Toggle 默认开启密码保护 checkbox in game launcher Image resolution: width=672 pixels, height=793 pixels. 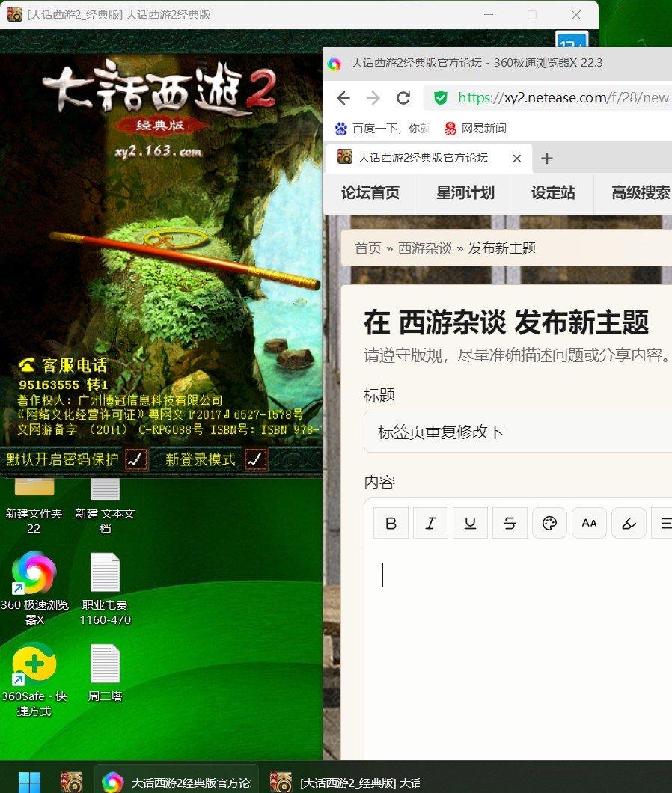[136, 459]
